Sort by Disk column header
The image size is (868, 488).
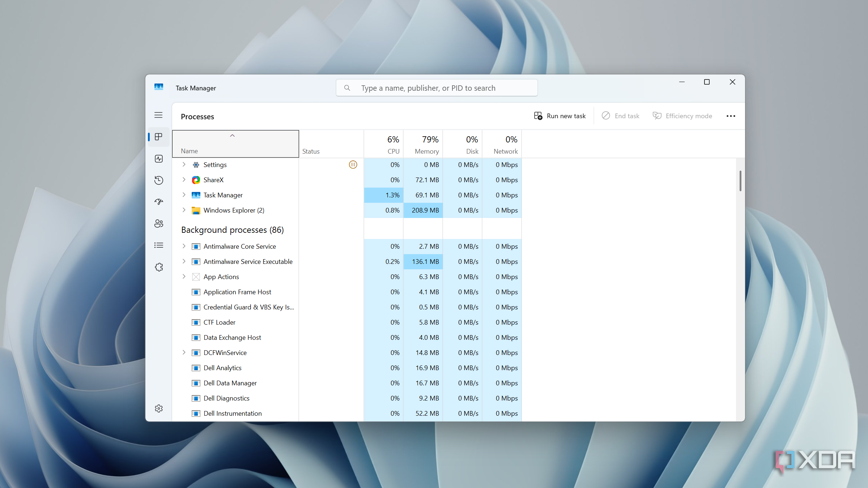tap(463, 144)
